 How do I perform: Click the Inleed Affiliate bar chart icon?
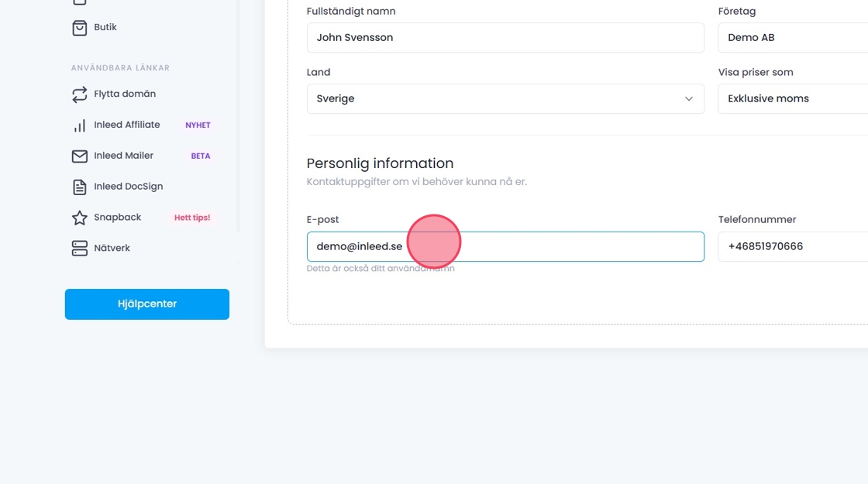click(x=79, y=125)
